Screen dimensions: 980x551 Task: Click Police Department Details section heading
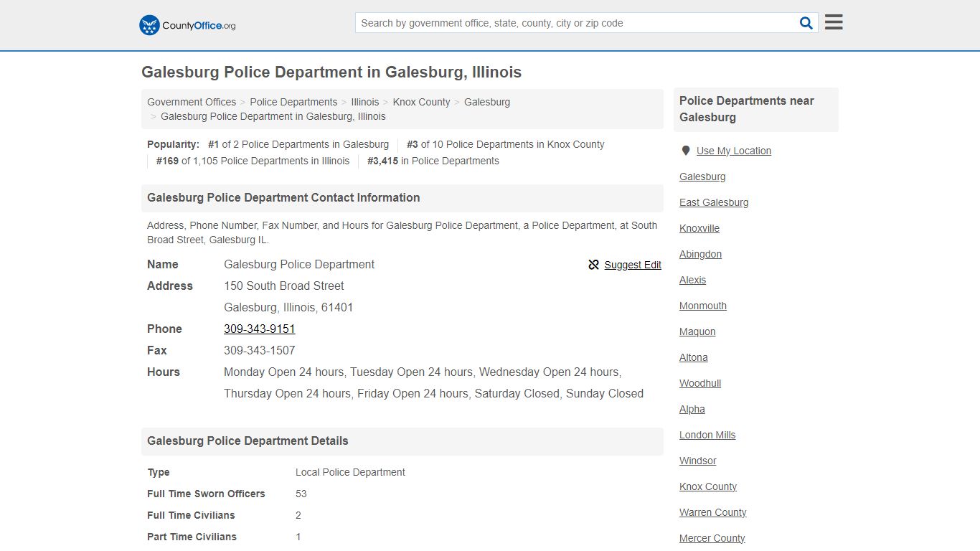(248, 441)
